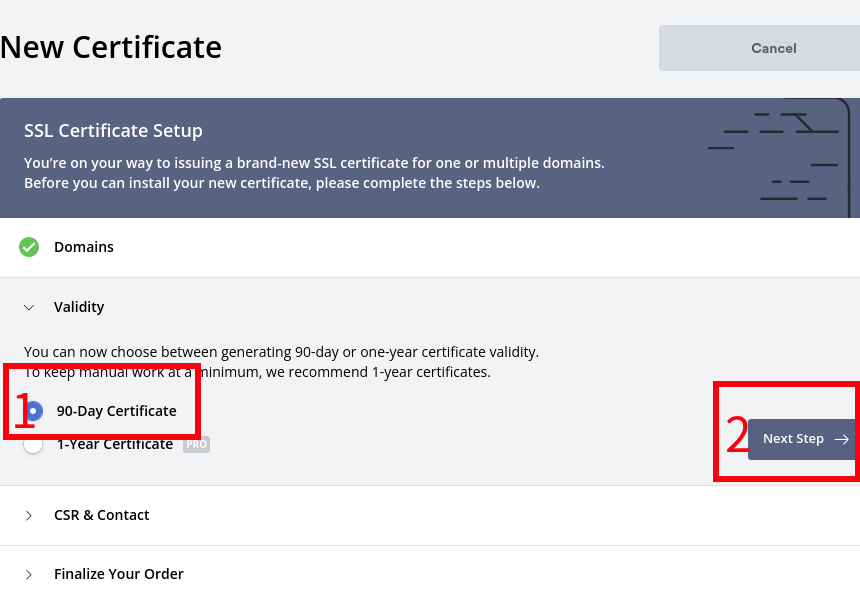Screen dimensions: 860x600
Task: Expand the CSR & Contact chevron
Action: click(29, 515)
